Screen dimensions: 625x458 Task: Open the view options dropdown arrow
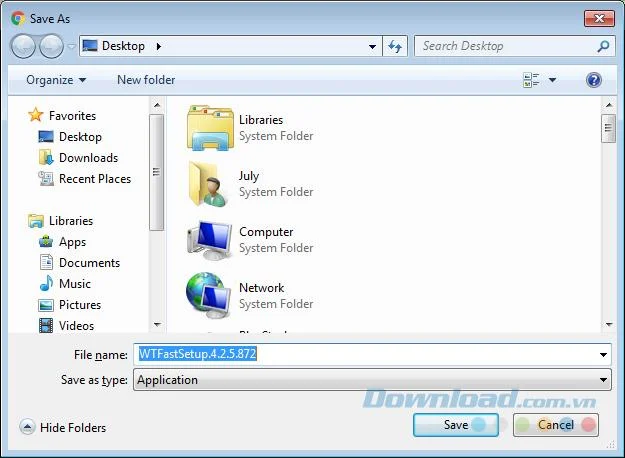[552, 80]
